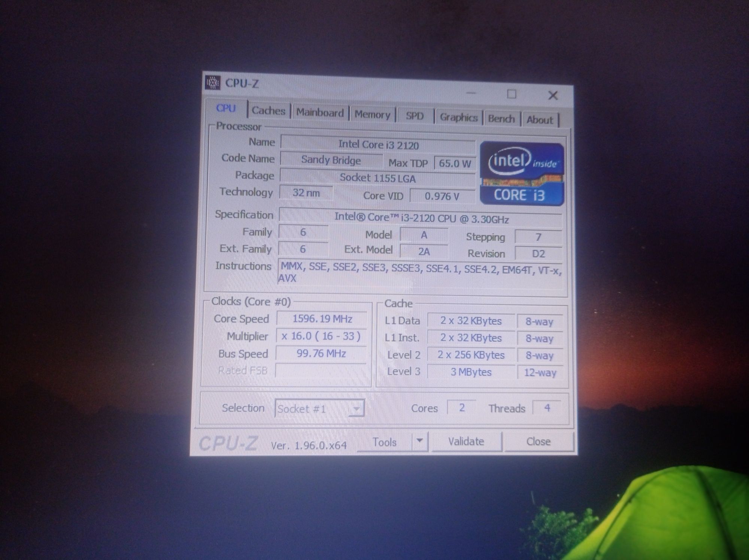Click the Family value 6
Image resolution: width=749 pixels, height=560 pixels.
click(303, 232)
